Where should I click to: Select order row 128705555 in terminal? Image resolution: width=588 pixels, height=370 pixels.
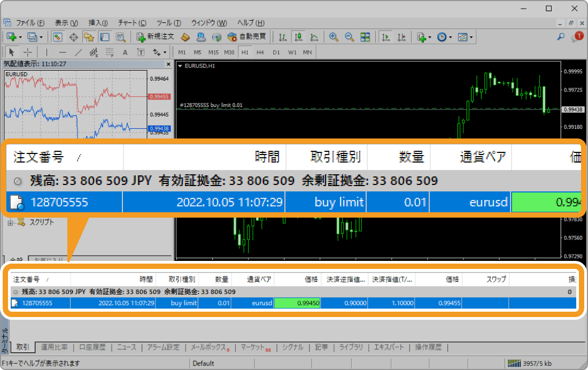pos(293,303)
